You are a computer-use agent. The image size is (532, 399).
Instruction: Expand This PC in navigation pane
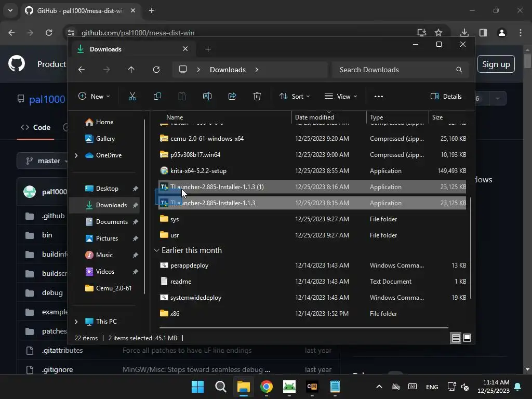[76, 322]
